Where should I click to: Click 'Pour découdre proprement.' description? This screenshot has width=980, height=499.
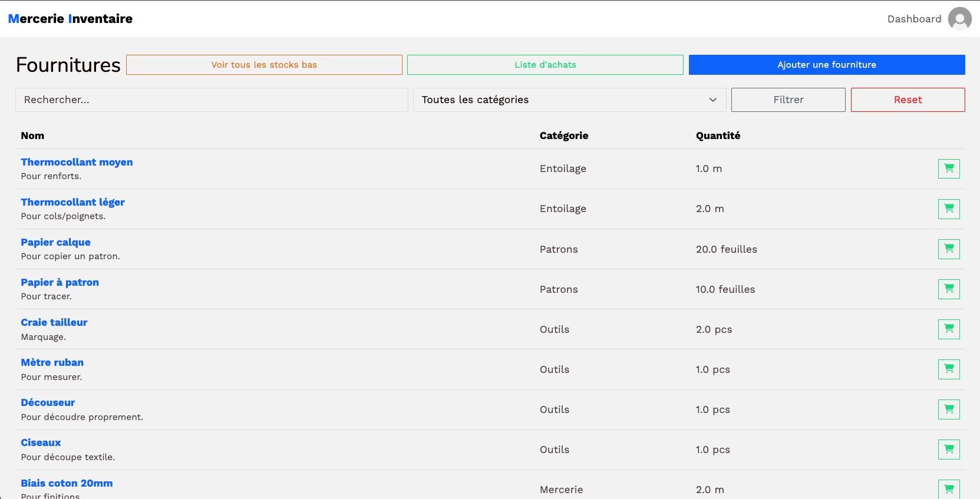point(82,417)
